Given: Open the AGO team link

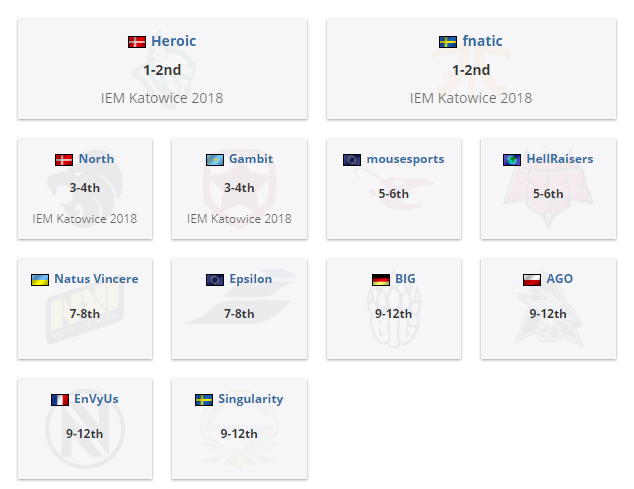Looking at the screenshot, I should click(560, 279).
